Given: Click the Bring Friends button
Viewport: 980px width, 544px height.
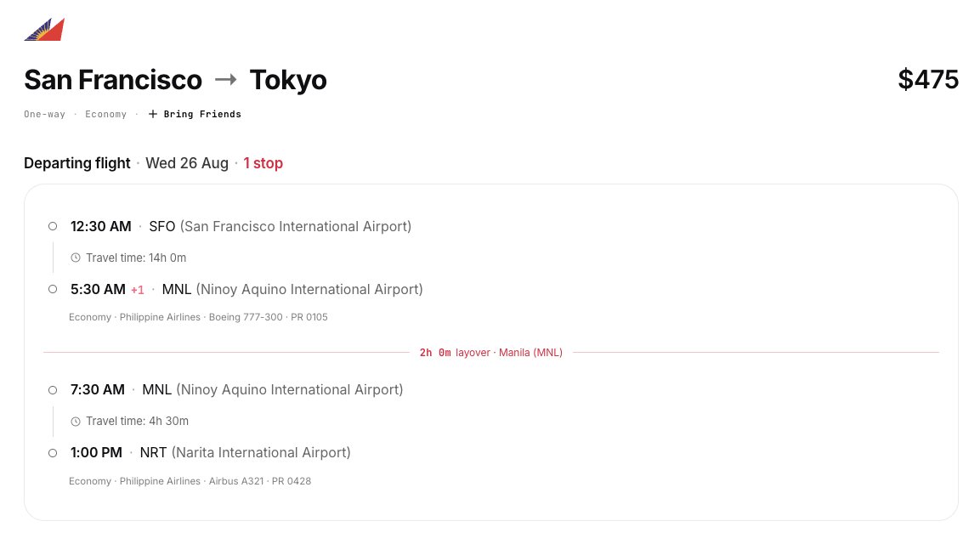Looking at the screenshot, I should [x=195, y=114].
